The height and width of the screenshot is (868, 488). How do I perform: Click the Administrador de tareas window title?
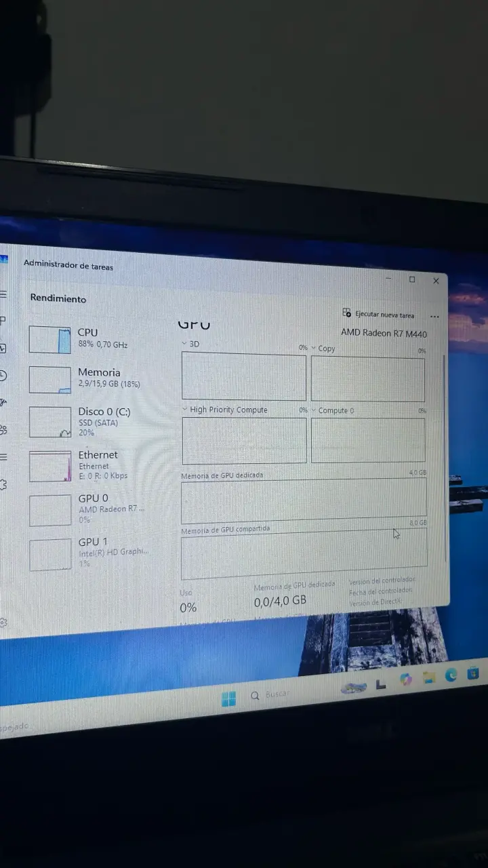pyautogui.click(x=68, y=266)
